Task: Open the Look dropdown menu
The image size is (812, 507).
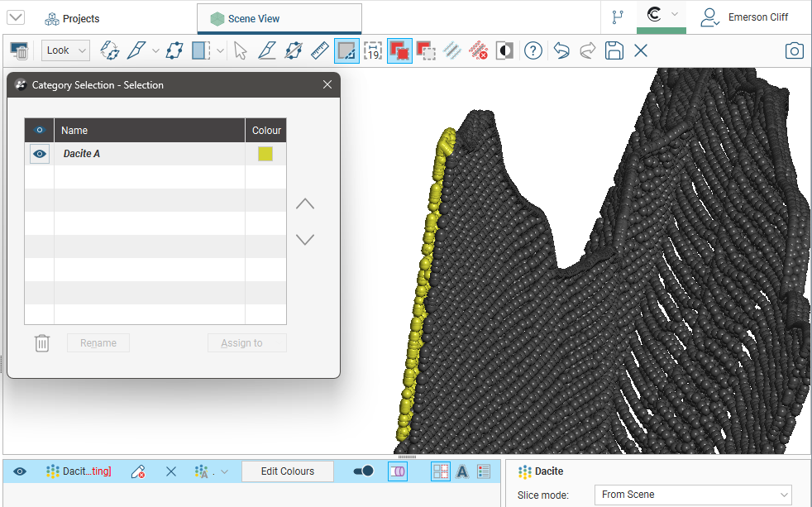Action: [x=65, y=51]
